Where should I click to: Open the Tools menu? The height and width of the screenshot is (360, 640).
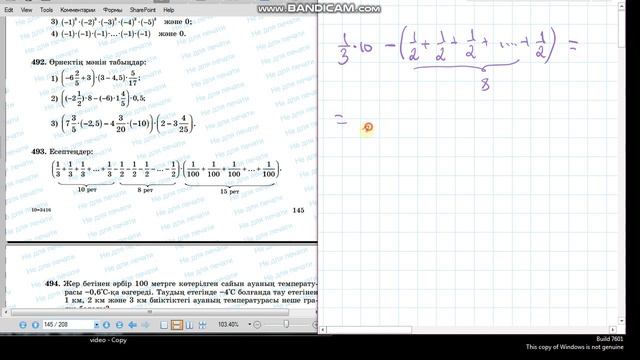pos(46,9)
